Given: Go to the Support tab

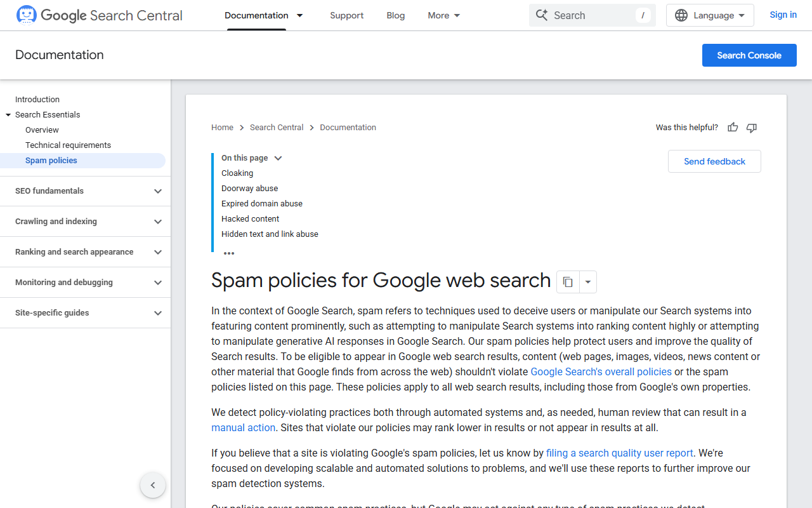Looking at the screenshot, I should pyautogui.click(x=347, y=15).
